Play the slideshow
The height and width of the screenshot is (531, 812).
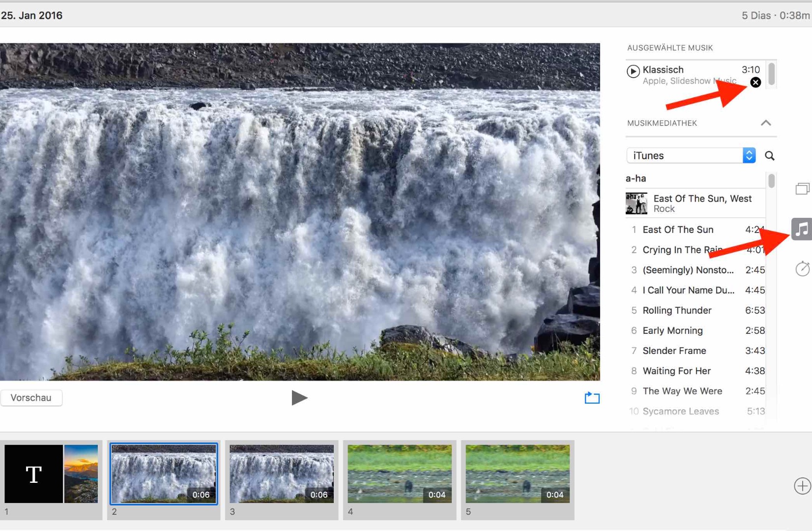coord(299,398)
